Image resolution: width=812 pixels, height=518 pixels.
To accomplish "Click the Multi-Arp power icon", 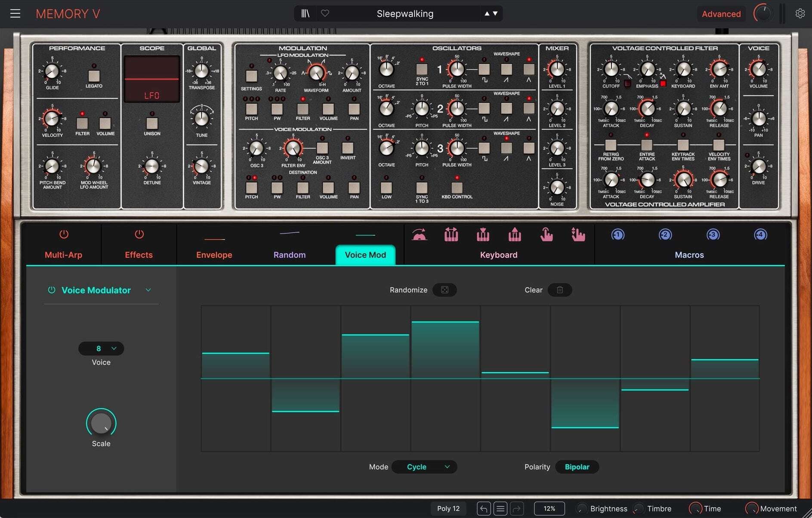I will pyautogui.click(x=64, y=234).
